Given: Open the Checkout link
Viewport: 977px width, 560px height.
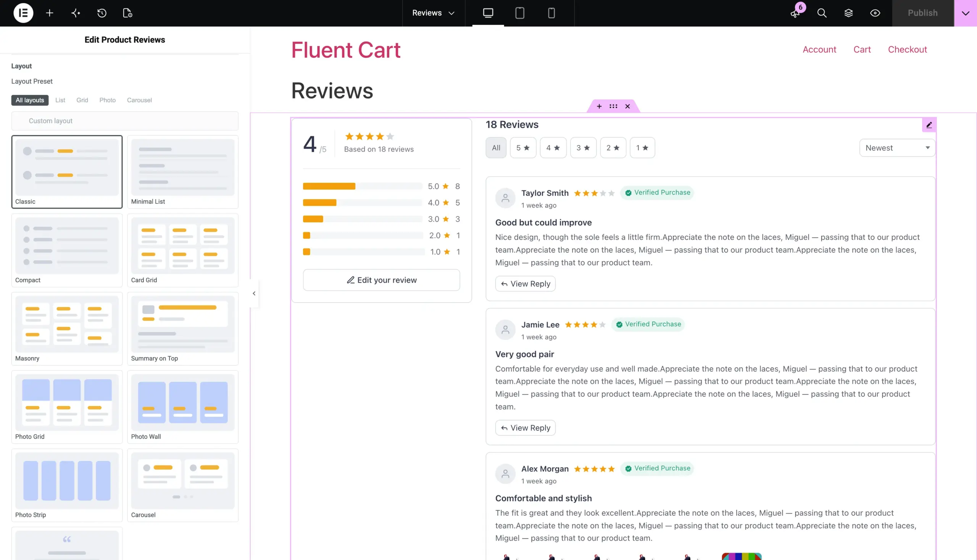Looking at the screenshot, I should [x=908, y=50].
